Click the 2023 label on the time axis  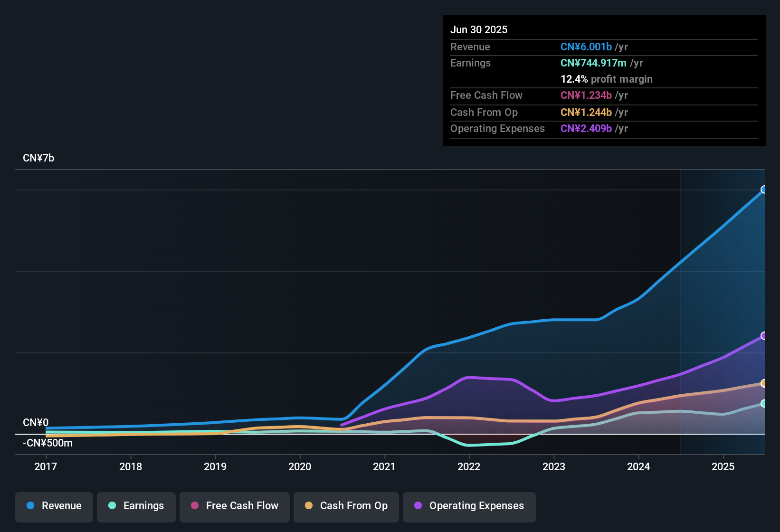554,466
